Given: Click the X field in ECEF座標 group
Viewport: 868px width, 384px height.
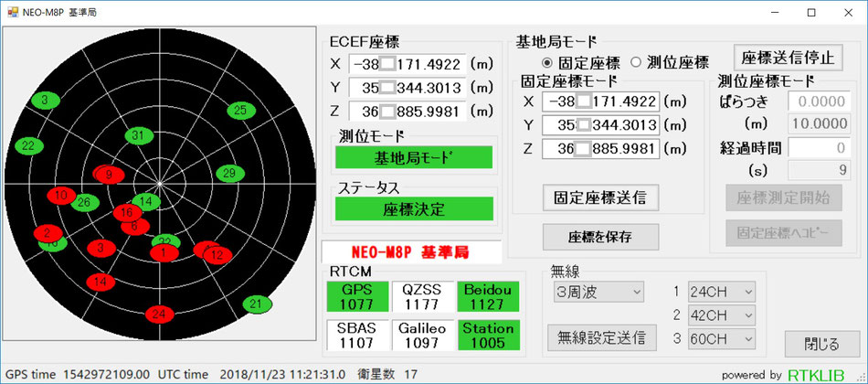Looking at the screenshot, I should pyautogui.click(x=408, y=64).
